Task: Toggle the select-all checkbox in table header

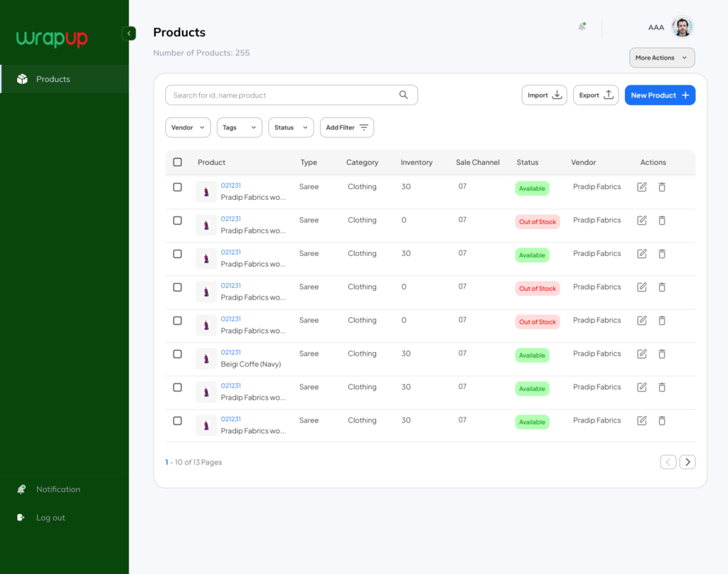Action: click(x=178, y=162)
